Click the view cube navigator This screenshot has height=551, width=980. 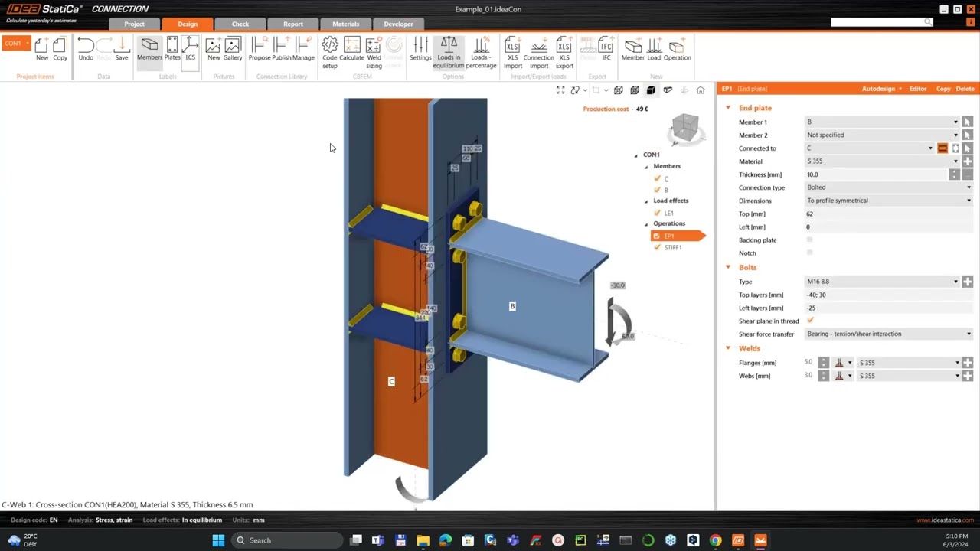(684, 129)
